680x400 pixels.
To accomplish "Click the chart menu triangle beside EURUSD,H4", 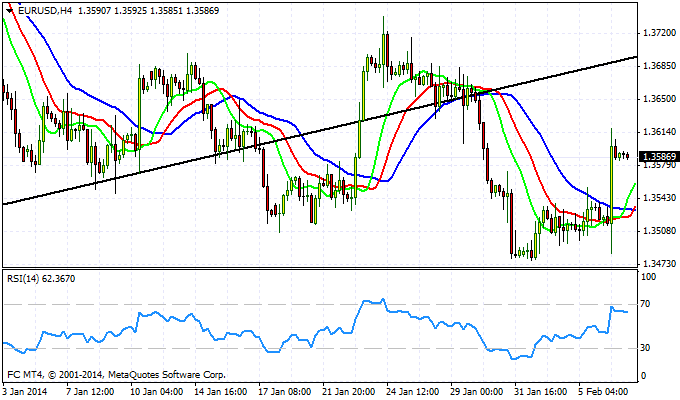I will point(9,10).
